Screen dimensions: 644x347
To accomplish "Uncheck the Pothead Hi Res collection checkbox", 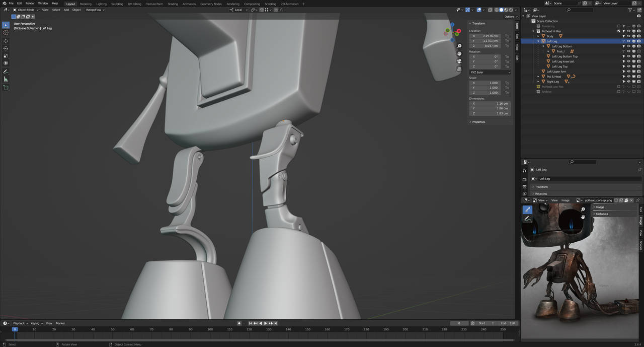I will (619, 31).
